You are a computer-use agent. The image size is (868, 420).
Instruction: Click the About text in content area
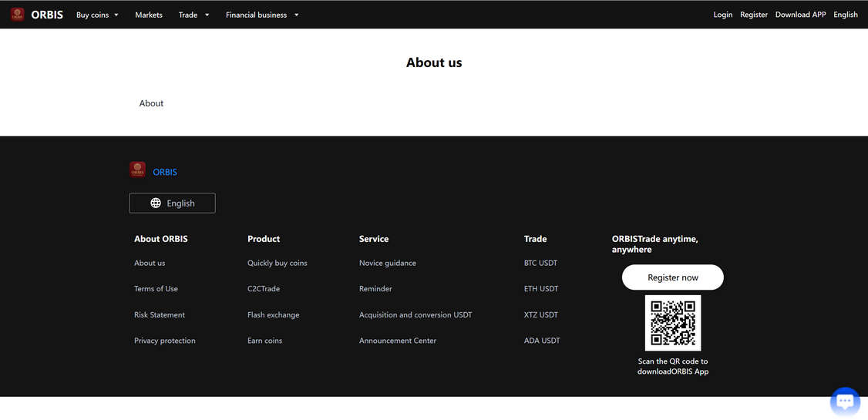[151, 103]
